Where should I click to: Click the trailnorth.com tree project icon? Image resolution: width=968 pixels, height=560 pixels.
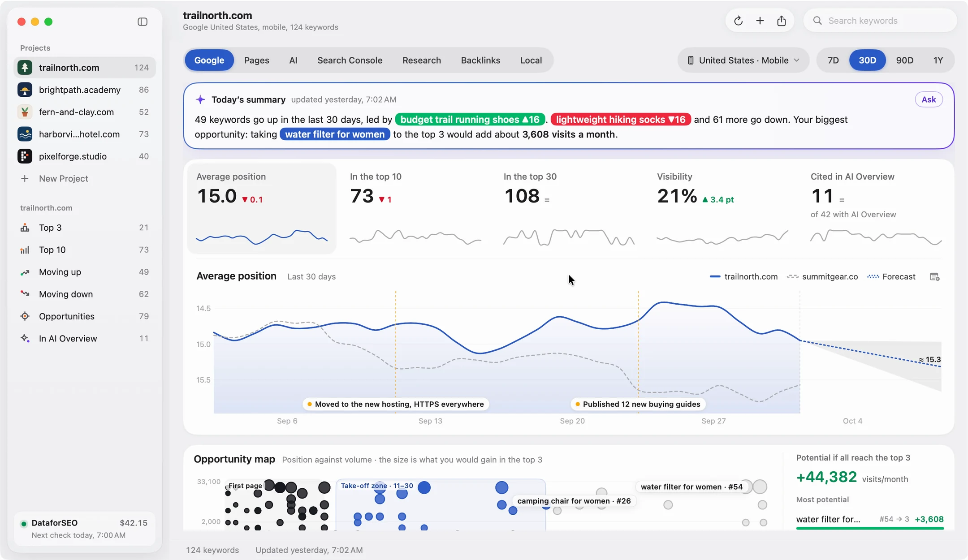click(25, 68)
